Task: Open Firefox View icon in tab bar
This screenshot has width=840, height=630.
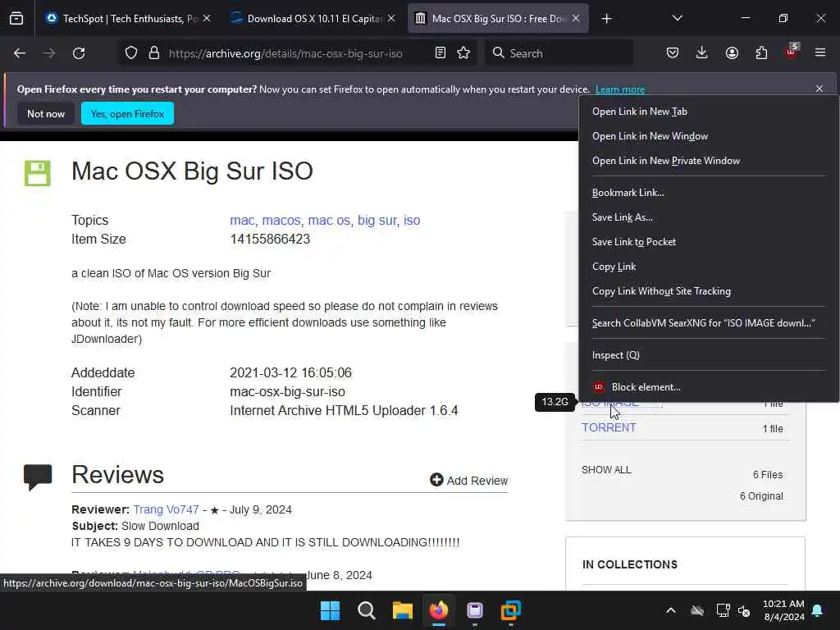Action: [x=16, y=19]
